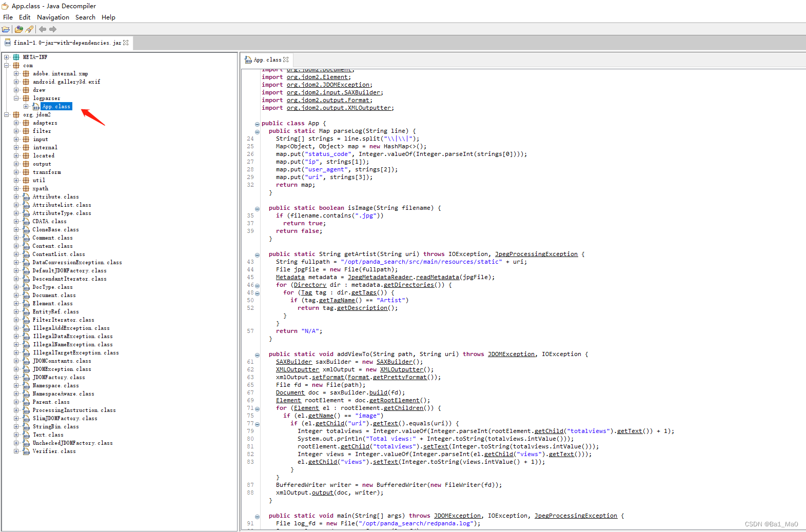Click the input package icon
The height and width of the screenshot is (532, 806).
[26, 139]
